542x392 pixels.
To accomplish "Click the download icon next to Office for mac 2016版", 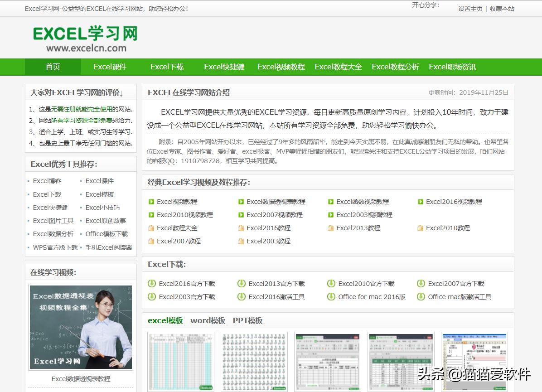I will (330, 297).
